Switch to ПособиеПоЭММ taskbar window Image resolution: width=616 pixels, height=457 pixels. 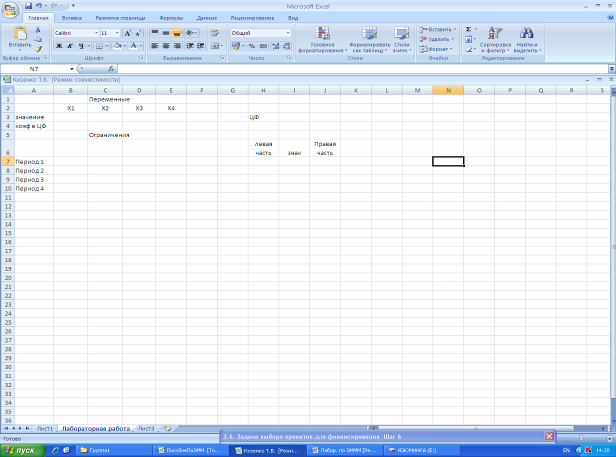189,450
